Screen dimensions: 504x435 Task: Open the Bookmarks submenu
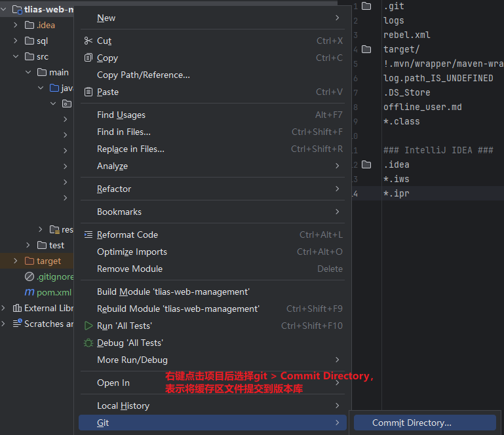tap(212, 212)
